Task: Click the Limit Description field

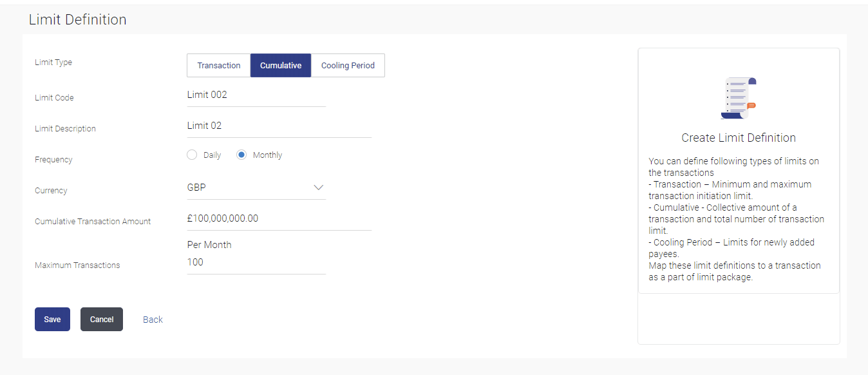Action: point(279,126)
